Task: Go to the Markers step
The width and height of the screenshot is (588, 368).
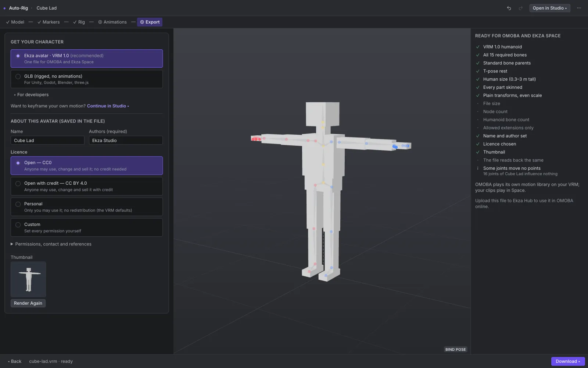Action: (x=49, y=22)
